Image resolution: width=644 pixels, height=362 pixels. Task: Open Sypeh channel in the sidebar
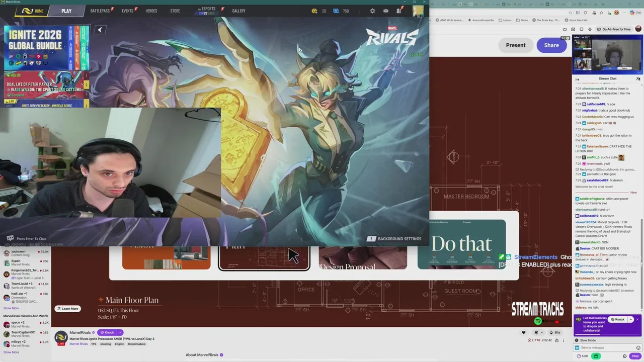(x=26, y=262)
